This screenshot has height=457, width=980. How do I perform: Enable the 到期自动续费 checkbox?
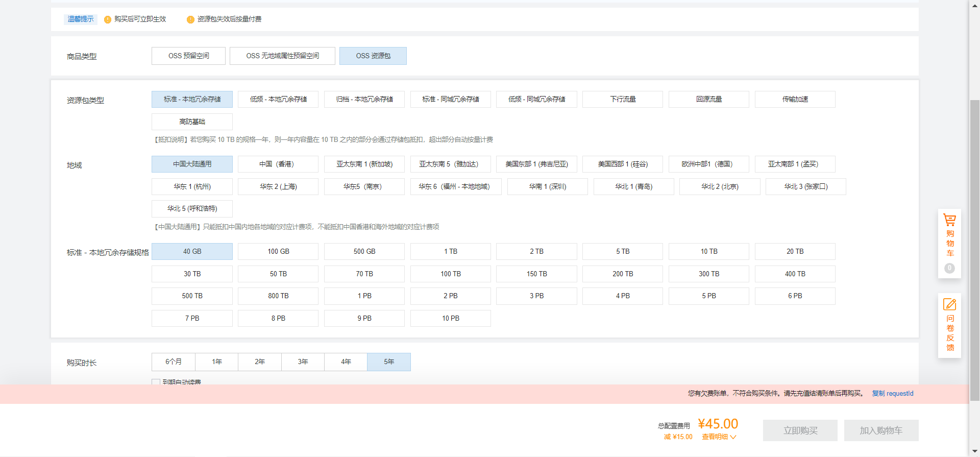[156, 382]
